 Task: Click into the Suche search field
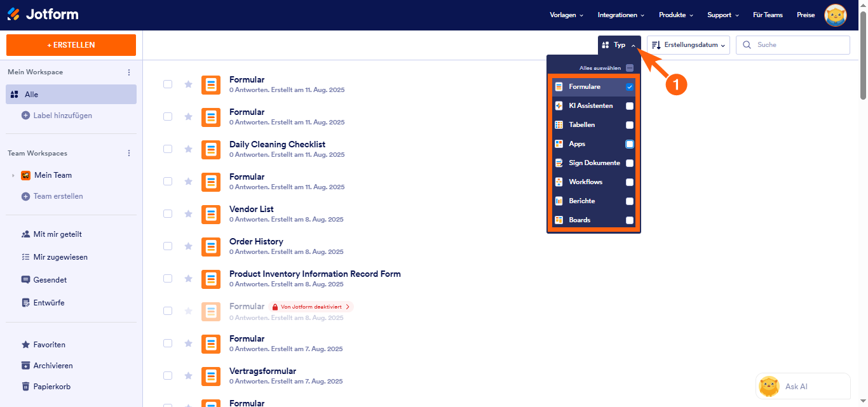[x=793, y=45]
